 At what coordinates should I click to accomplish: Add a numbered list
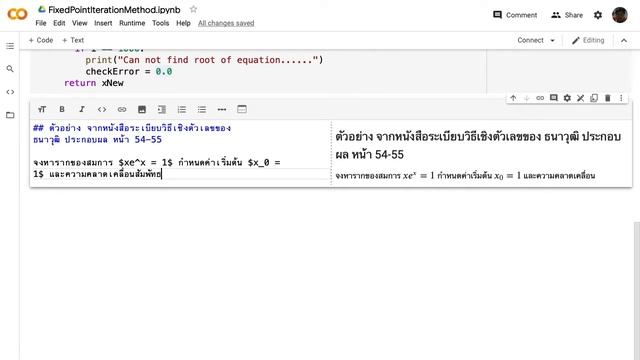[x=182, y=109]
